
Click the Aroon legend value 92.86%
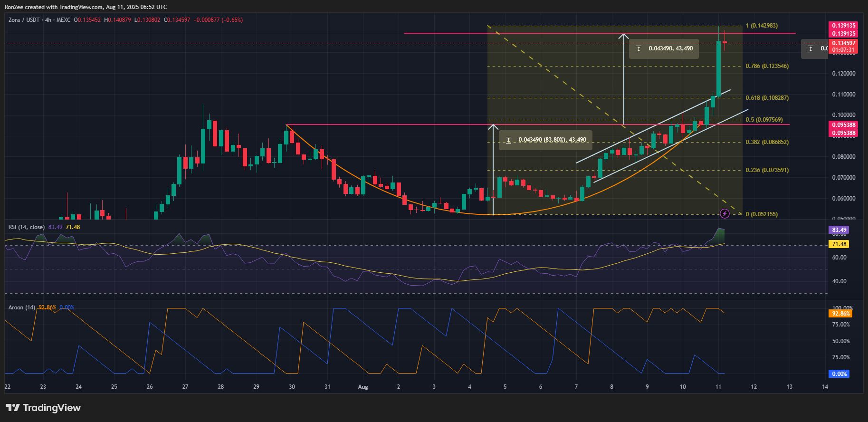point(48,307)
